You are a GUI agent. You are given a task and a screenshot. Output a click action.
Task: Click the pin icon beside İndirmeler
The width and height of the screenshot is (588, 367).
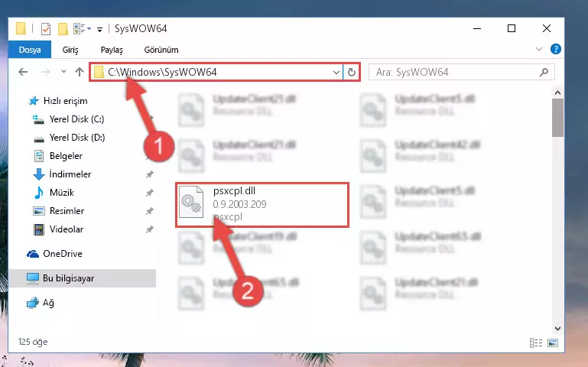(150, 174)
